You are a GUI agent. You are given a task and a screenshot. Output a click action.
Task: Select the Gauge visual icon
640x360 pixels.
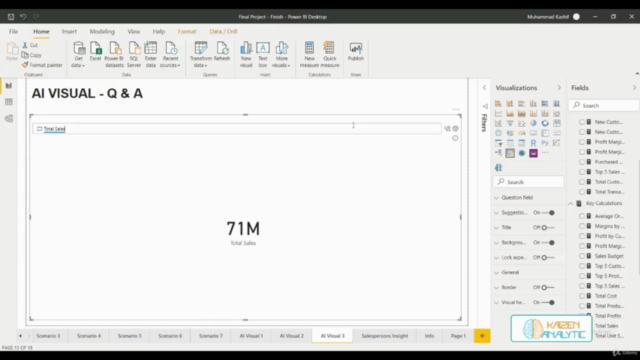(x=522, y=133)
